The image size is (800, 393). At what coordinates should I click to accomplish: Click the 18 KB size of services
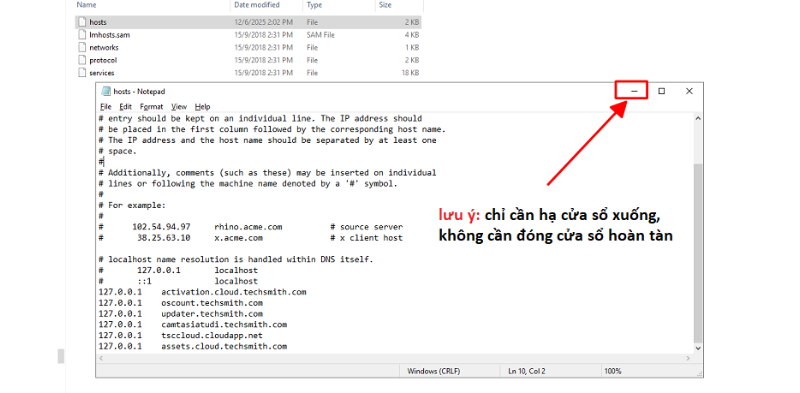click(410, 73)
